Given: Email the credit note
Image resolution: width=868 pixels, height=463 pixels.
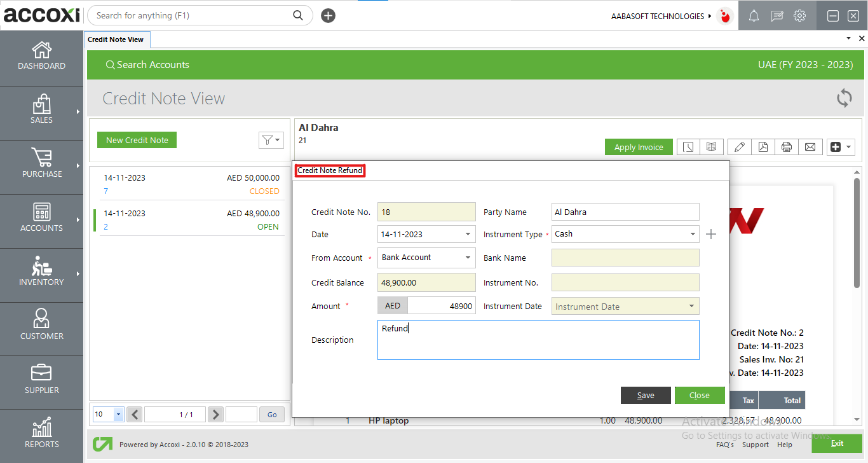Looking at the screenshot, I should (810, 146).
